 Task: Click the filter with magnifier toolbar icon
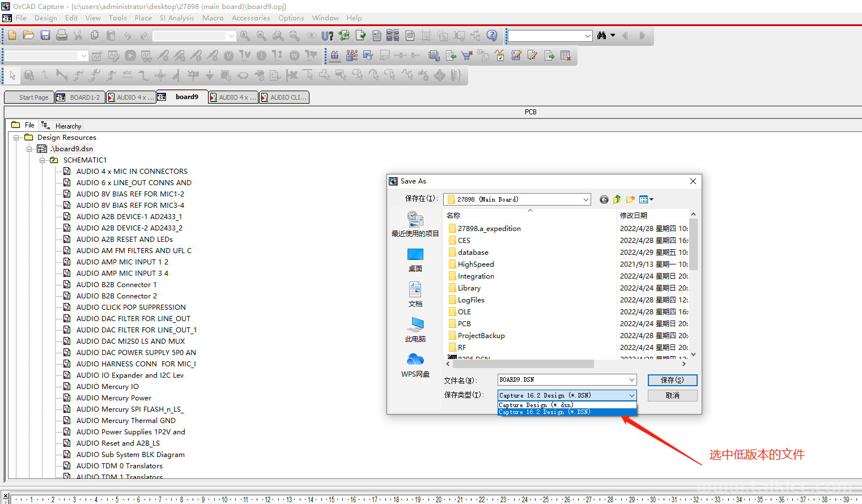368,55
